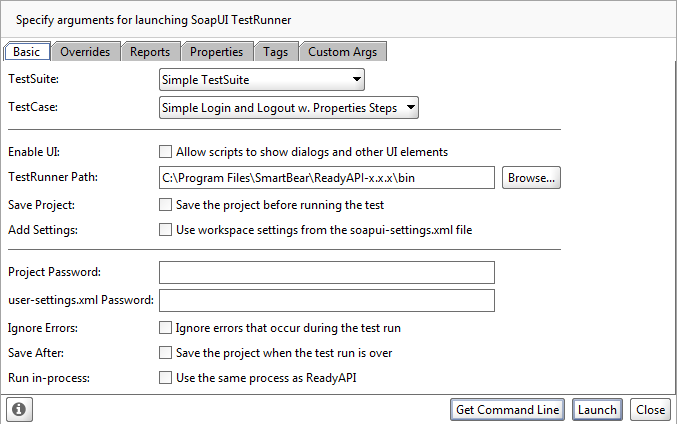The image size is (677, 424).
Task: Tick Use the same process as ReadyAPI
Action: pyautogui.click(x=165, y=378)
